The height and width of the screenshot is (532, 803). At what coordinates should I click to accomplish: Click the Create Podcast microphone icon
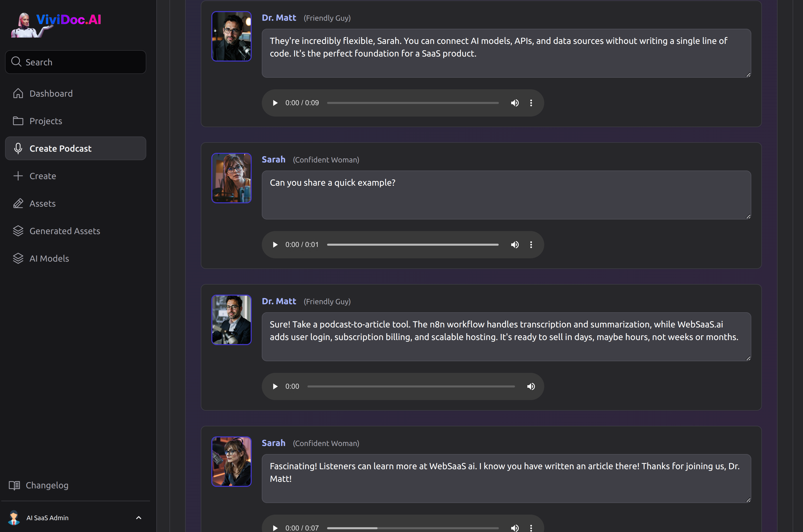click(x=18, y=148)
